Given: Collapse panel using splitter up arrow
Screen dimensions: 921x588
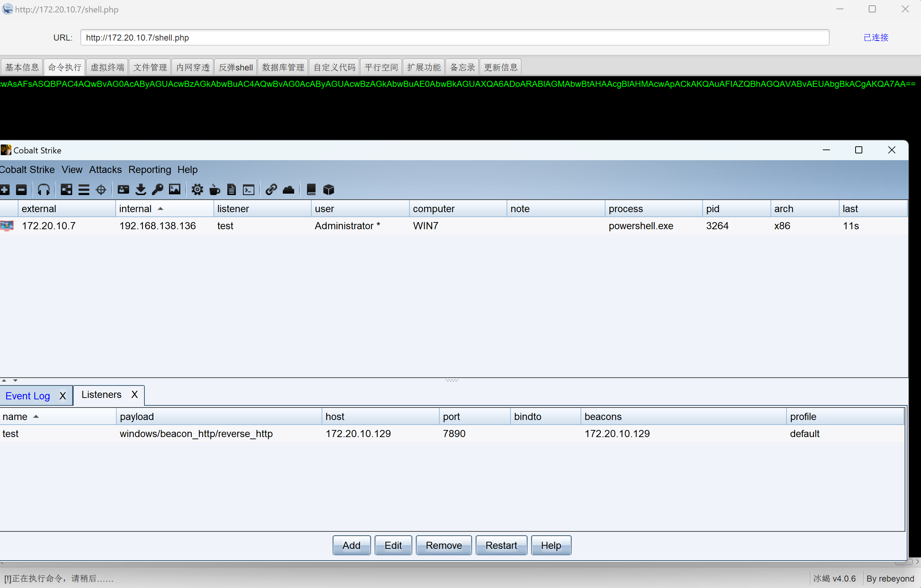Looking at the screenshot, I should [4, 380].
